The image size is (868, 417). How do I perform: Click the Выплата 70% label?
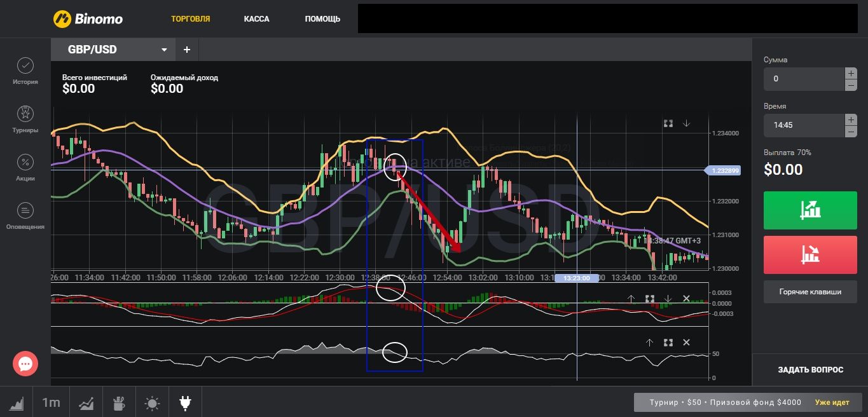(x=787, y=153)
